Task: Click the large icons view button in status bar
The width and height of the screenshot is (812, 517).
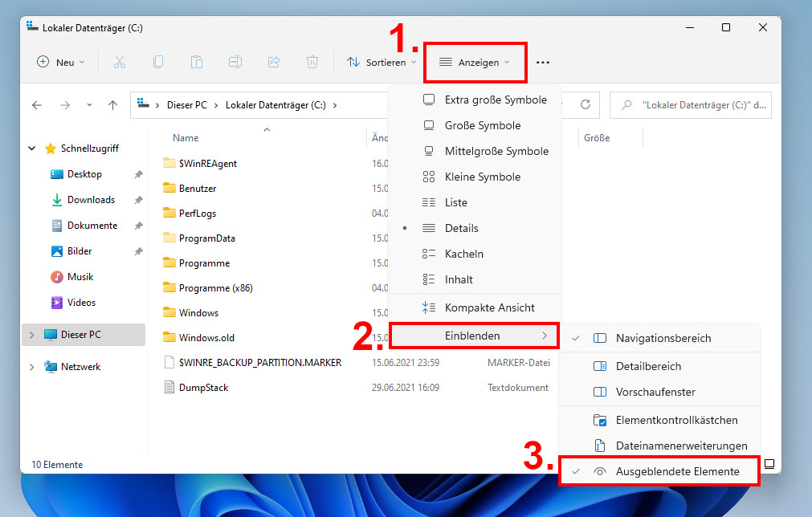Action: (769, 464)
